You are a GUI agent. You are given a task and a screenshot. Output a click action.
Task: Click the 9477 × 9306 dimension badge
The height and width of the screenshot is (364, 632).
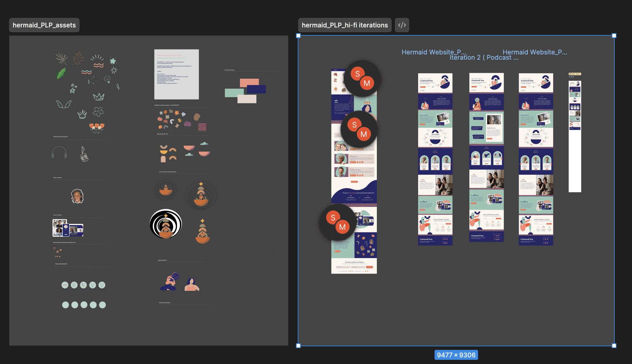click(x=456, y=355)
